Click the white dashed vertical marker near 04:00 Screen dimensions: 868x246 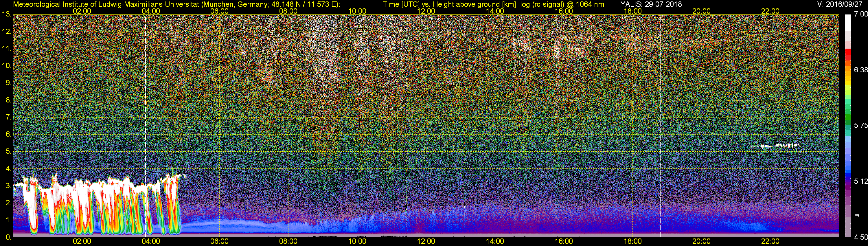pos(145,126)
